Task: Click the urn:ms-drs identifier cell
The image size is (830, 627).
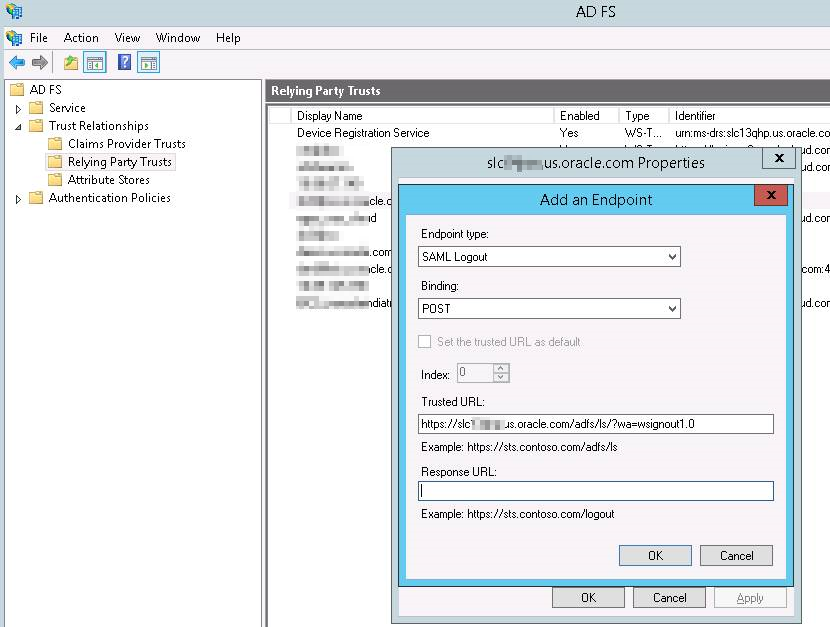Action: tap(752, 133)
